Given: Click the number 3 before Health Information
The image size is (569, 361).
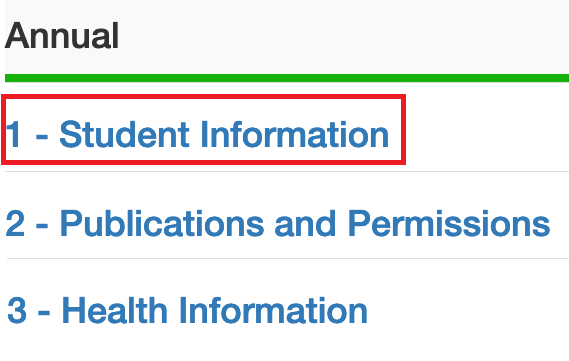Looking at the screenshot, I should click(17, 311).
